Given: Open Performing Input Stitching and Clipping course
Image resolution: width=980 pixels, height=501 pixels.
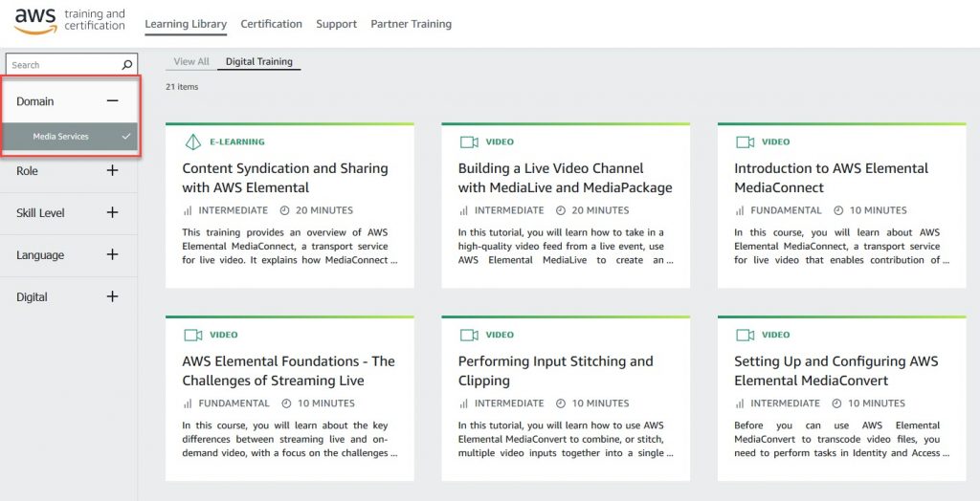Looking at the screenshot, I should (x=556, y=371).
